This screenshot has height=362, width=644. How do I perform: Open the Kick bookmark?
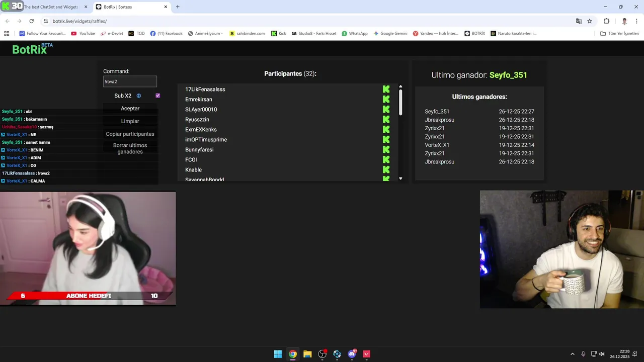[x=278, y=33]
